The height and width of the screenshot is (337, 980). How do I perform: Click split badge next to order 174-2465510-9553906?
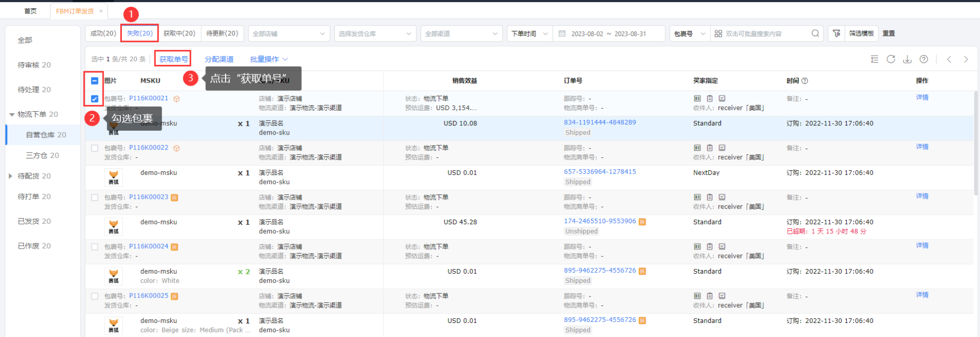[642, 222]
